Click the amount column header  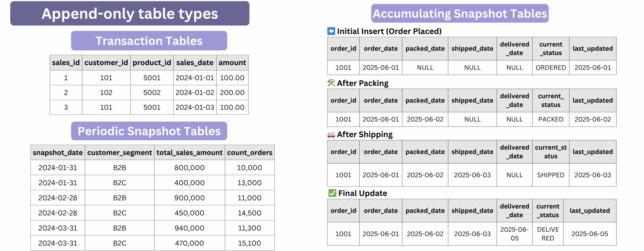pos(232,63)
